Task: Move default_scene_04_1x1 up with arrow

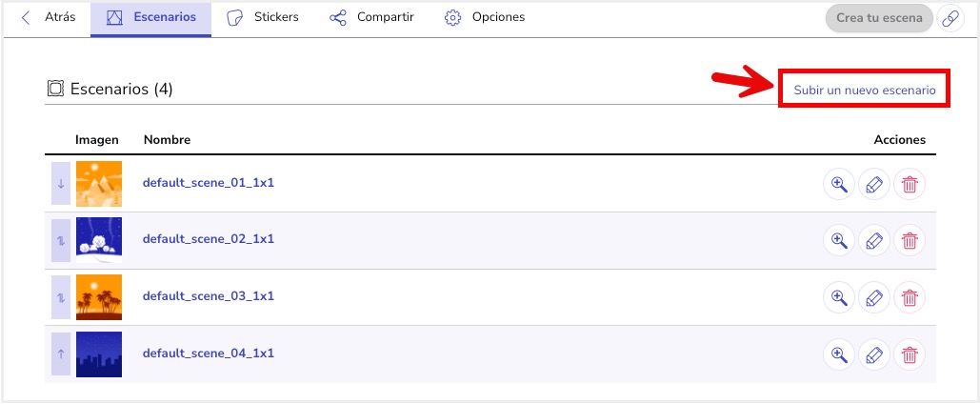Action: pos(61,353)
